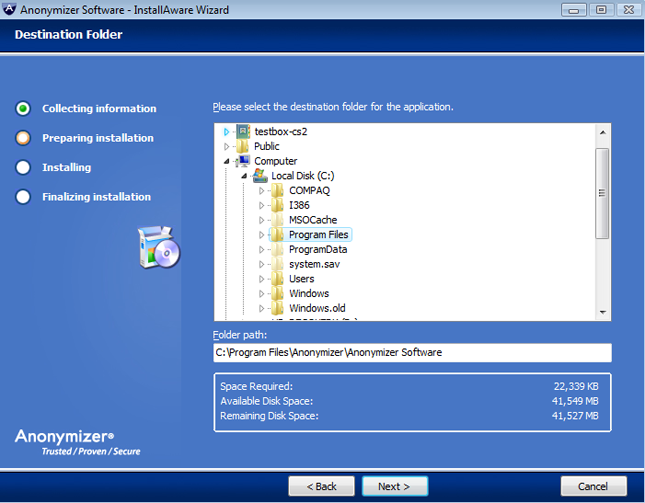Image resolution: width=645 pixels, height=503 pixels.
Task: Select the MSOCache folder
Action: pyautogui.click(x=314, y=220)
